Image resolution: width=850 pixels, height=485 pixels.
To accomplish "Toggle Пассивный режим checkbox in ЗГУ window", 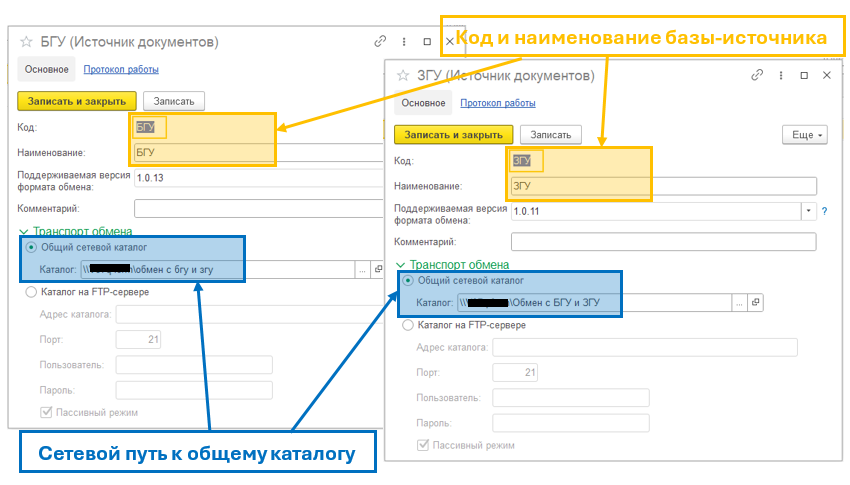I will point(423,445).
